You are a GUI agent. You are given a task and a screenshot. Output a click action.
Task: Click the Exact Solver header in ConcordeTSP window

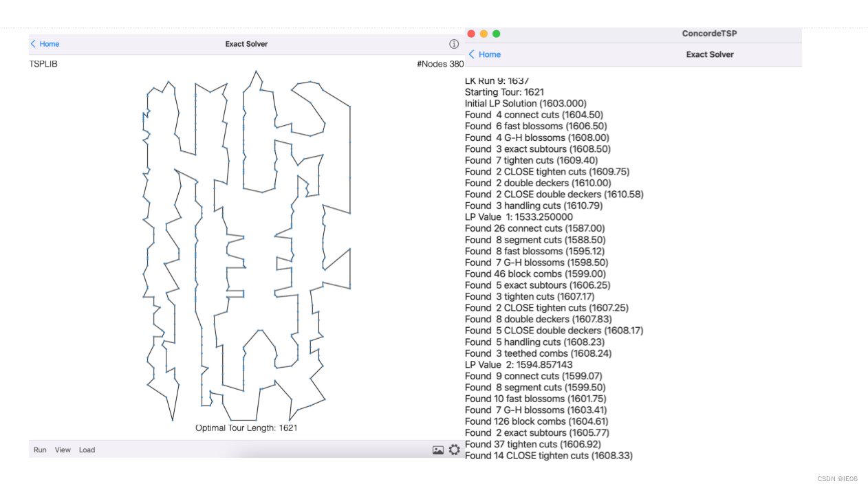[709, 54]
